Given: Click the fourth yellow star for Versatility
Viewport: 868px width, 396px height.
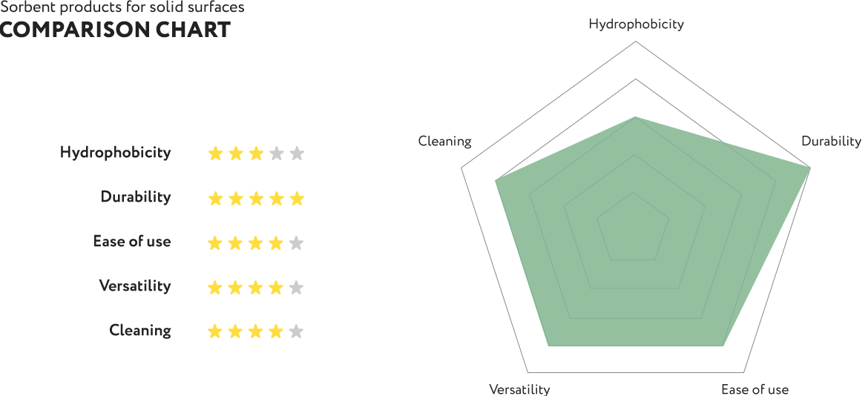Looking at the screenshot, I should click(276, 288).
